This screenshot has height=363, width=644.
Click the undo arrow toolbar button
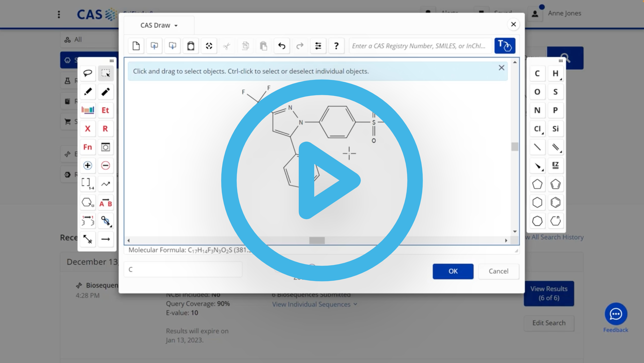(x=282, y=46)
